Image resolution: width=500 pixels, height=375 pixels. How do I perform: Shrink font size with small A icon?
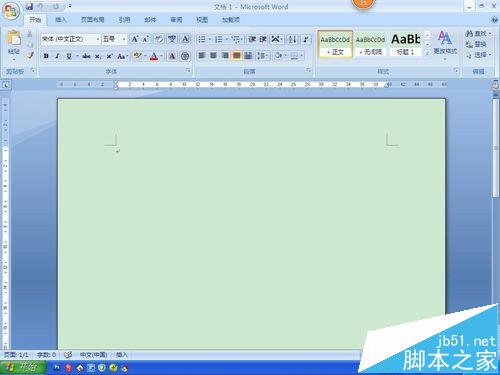point(145,39)
